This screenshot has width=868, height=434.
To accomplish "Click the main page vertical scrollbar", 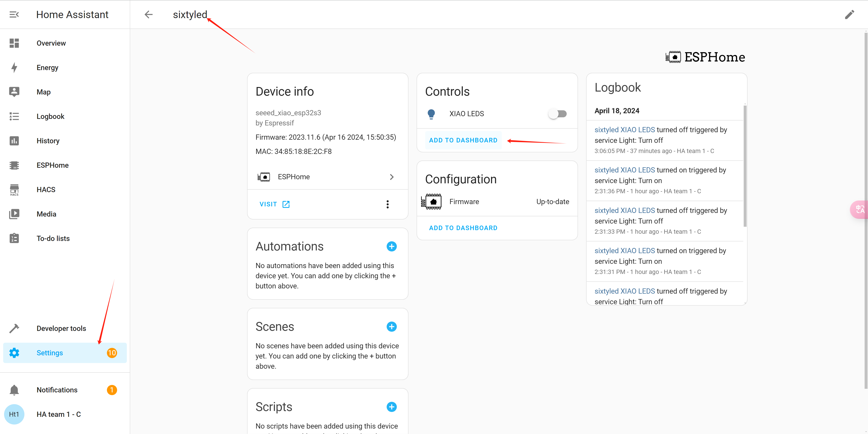I will click(x=866, y=211).
